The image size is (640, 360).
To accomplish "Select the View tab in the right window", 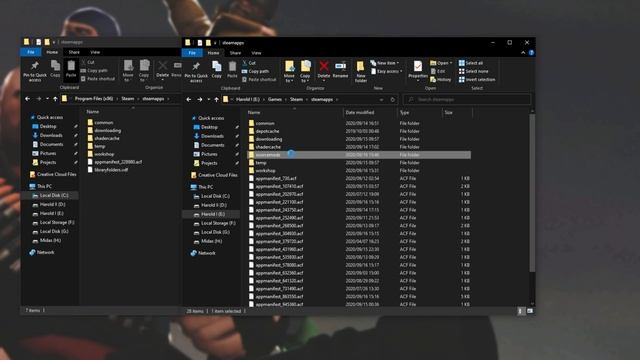I will tap(256, 53).
